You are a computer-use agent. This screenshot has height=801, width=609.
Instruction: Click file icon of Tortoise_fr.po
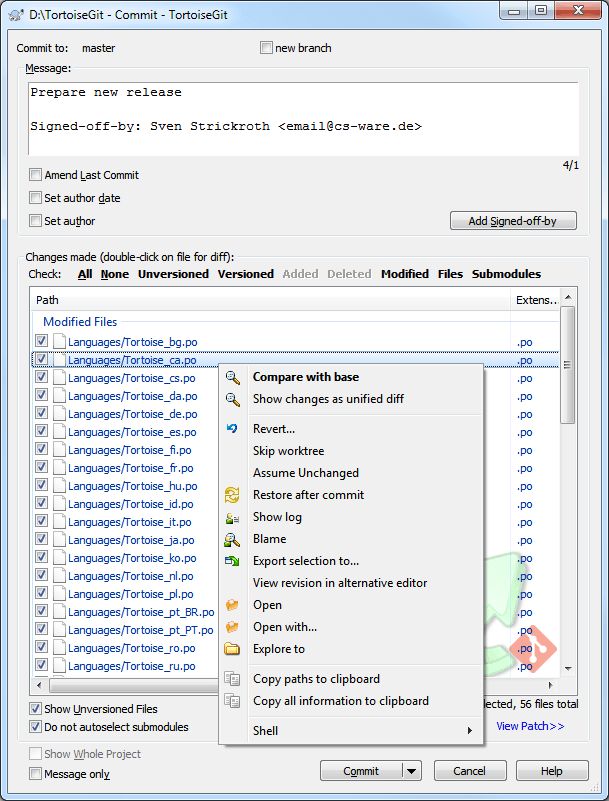click(x=60, y=467)
